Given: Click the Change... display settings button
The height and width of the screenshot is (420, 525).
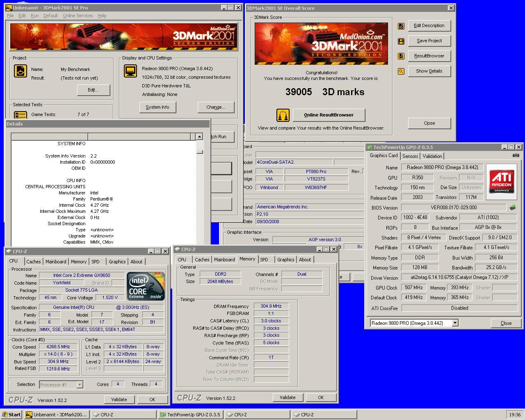Looking at the screenshot, I should [216, 107].
